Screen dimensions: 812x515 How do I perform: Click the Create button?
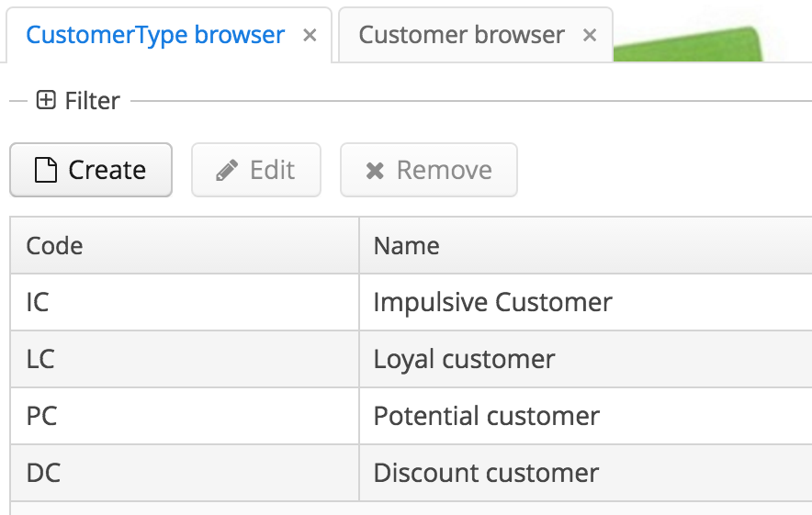tap(91, 170)
